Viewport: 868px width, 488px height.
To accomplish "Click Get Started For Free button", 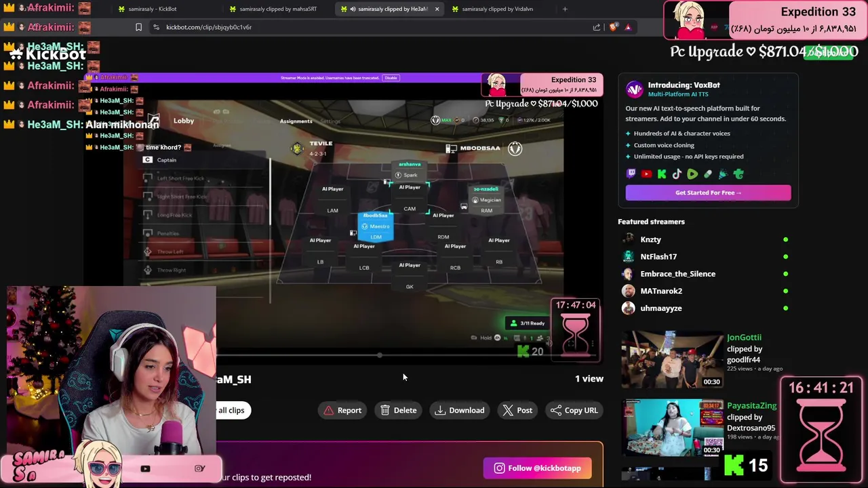I will (708, 192).
